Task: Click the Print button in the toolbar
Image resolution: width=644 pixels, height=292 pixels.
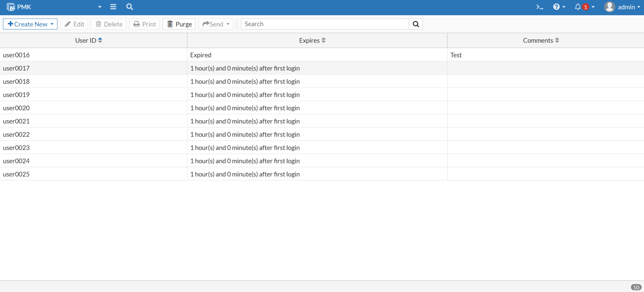Action: pyautogui.click(x=144, y=24)
